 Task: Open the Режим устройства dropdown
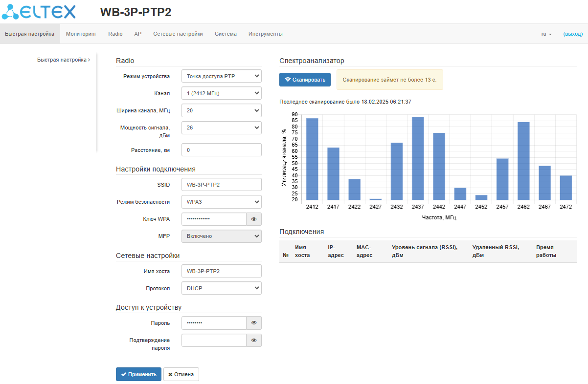[221, 76]
